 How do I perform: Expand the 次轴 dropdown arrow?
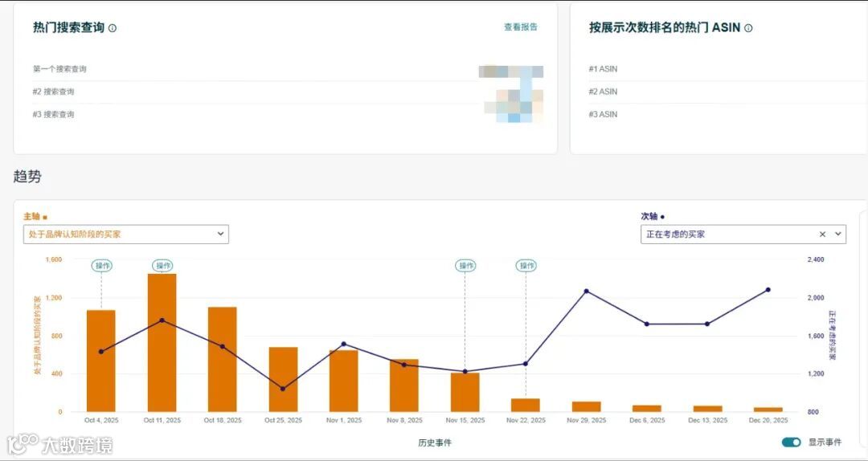pos(838,234)
